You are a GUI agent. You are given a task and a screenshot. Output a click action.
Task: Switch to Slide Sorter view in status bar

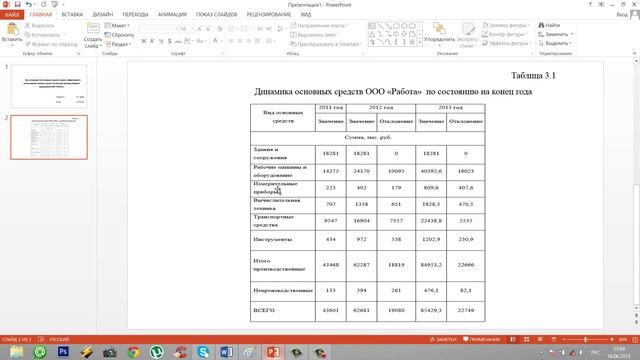527,340
